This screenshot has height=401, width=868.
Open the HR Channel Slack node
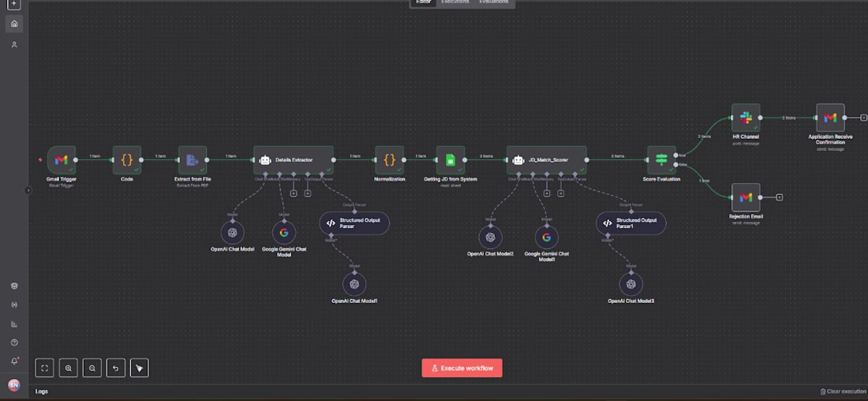[x=746, y=118]
